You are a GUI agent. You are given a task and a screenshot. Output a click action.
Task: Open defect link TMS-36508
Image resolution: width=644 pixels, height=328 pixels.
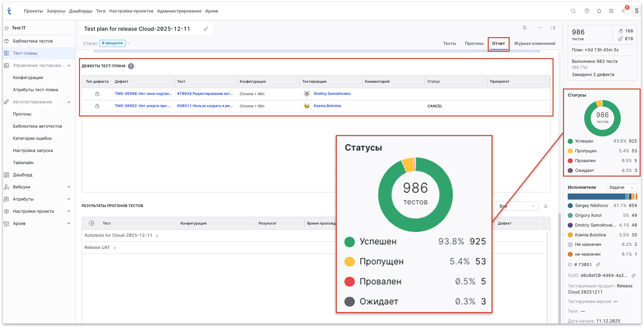coord(143,94)
